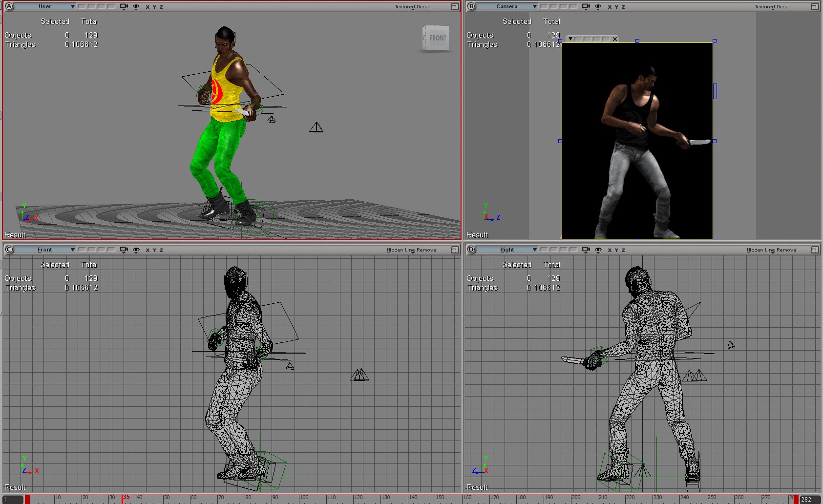Toggle the eye visibility icon in Right viewport
This screenshot has height=504, width=823.
pyautogui.click(x=598, y=250)
